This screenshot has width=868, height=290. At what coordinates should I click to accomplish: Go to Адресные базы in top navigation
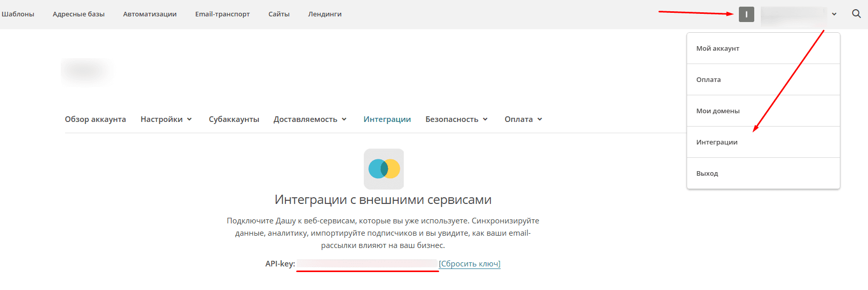click(x=78, y=14)
